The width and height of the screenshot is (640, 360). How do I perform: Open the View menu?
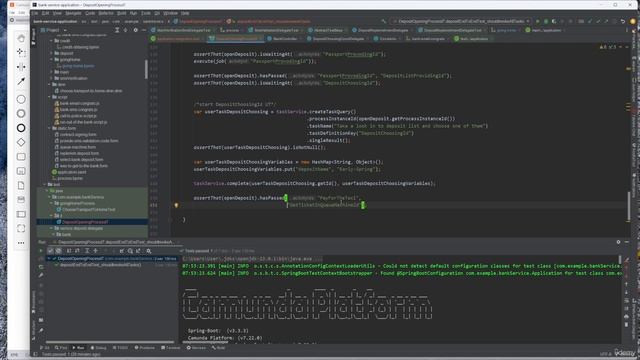click(x=57, y=13)
